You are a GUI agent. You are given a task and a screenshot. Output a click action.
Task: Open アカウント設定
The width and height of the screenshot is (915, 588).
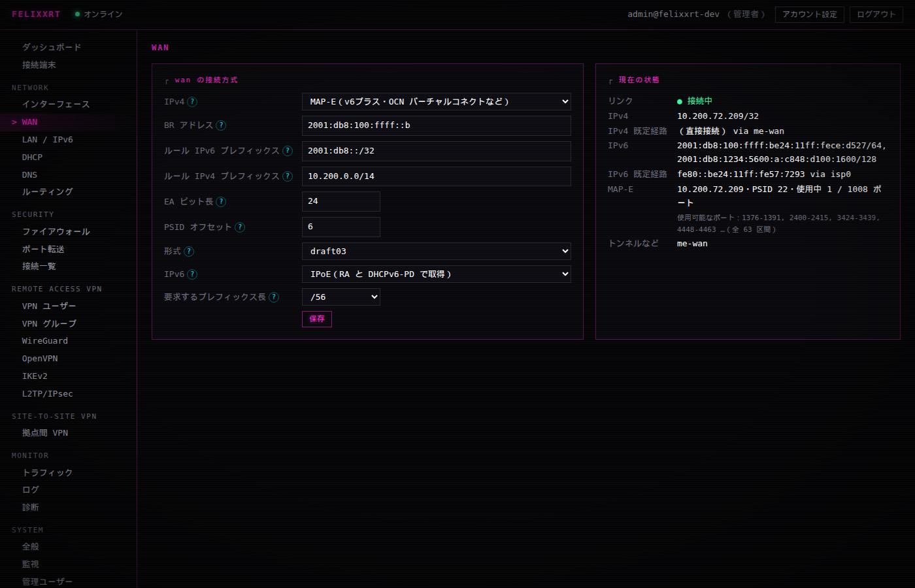point(810,14)
